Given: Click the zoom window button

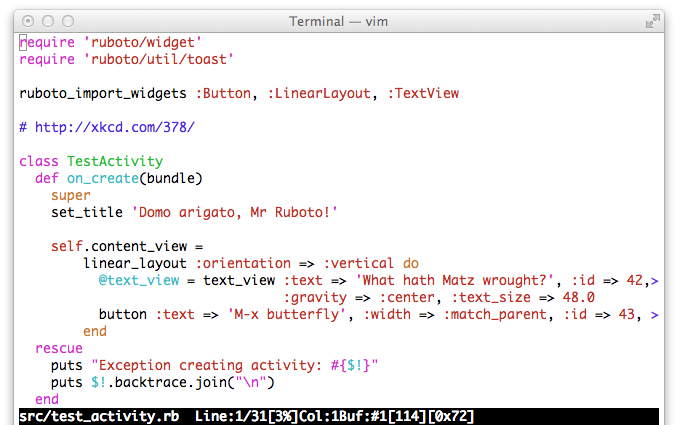Looking at the screenshot, I should click(69, 21).
